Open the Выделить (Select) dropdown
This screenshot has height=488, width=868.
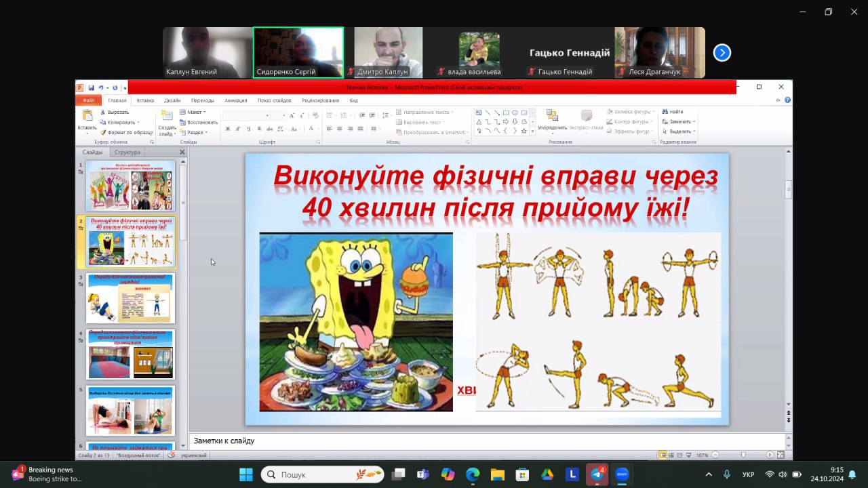point(678,131)
